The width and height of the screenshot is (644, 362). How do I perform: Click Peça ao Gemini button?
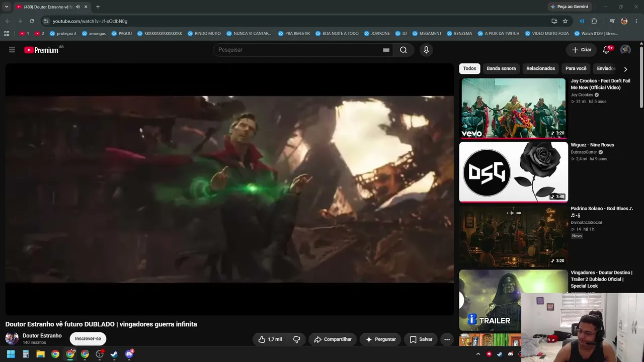pyautogui.click(x=569, y=7)
